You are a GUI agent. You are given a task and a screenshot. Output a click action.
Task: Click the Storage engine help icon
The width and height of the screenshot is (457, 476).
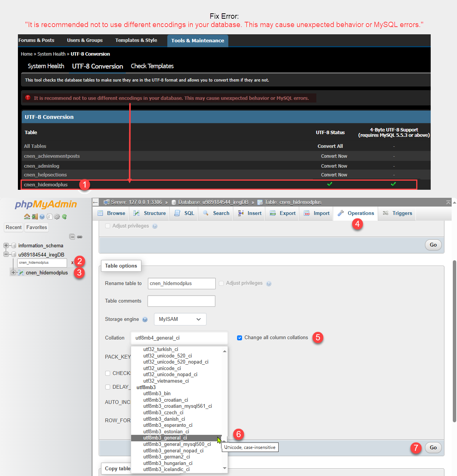[x=145, y=319]
